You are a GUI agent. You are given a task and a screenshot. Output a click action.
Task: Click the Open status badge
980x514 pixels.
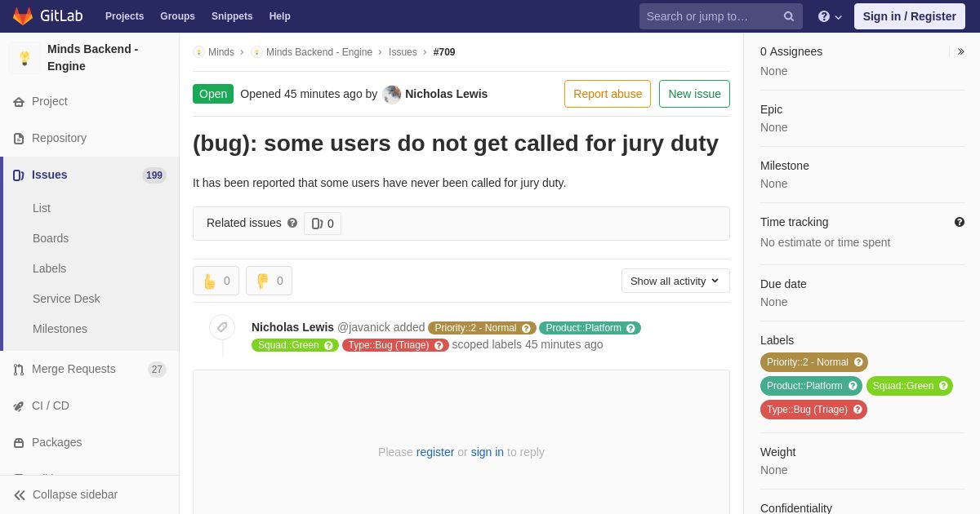(x=213, y=94)
